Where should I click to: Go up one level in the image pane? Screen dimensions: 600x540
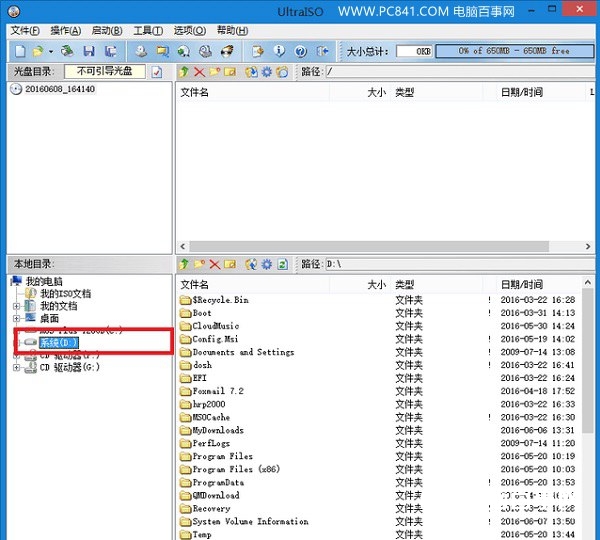coord(184,72)
